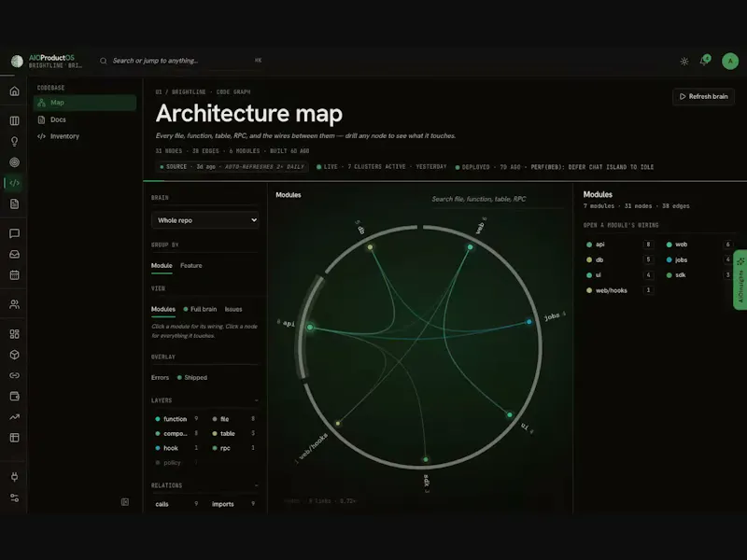Toggle the file layer
This screenshot has width=747, height=560.
[x=233, y=419]
